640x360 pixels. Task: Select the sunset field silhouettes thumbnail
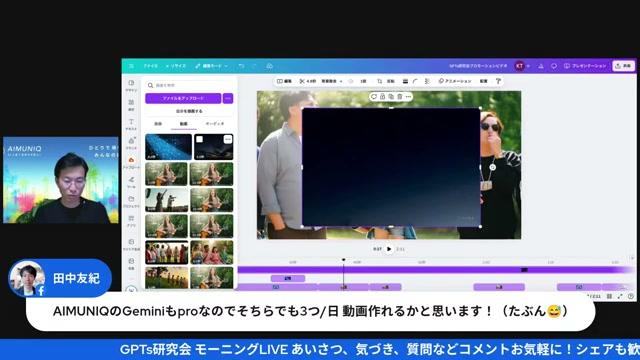click(167, 277)
